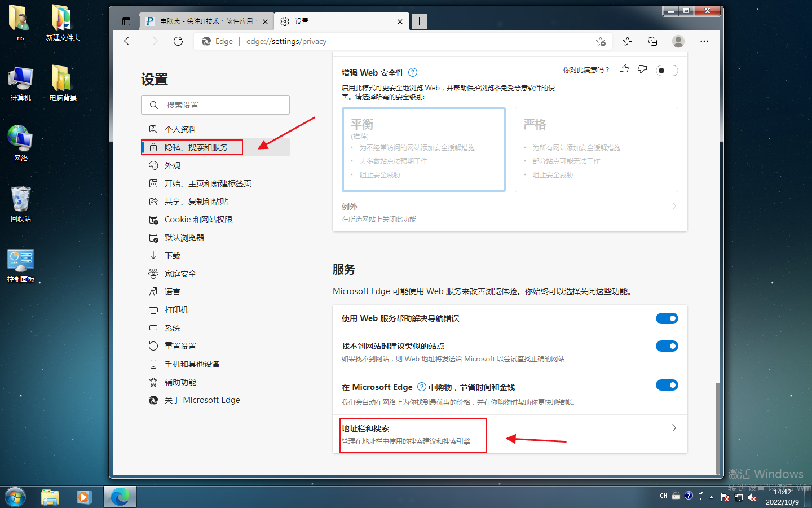Open 个人资料 settings section
This screenshot has height=508, width=812.
coord(215,129)
